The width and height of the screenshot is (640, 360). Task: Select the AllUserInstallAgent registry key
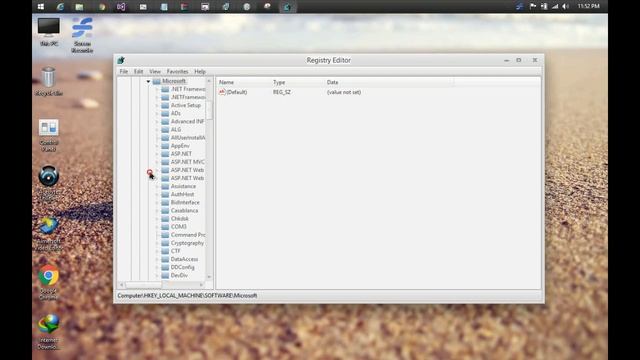(188, 138)
